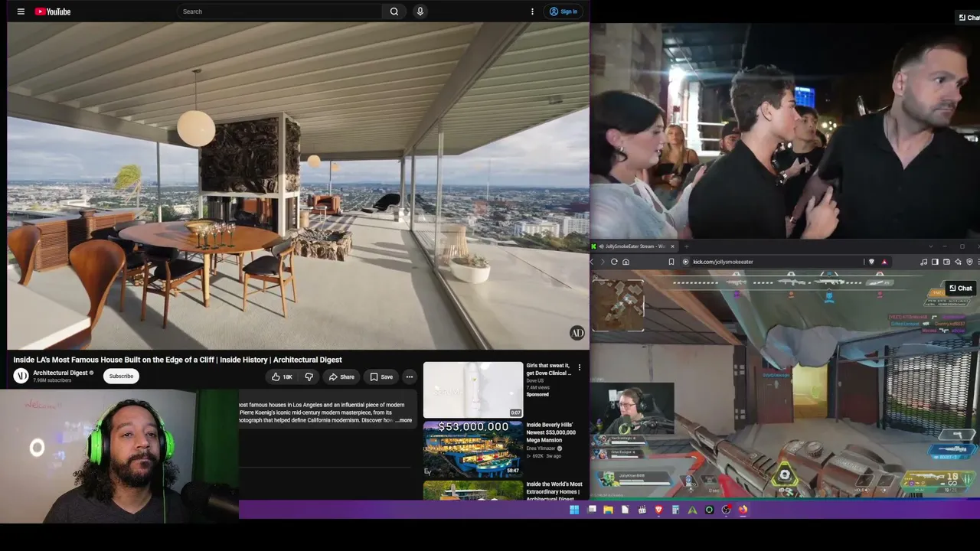Click Home button in Kick browser toolbar

click(626, 262)
